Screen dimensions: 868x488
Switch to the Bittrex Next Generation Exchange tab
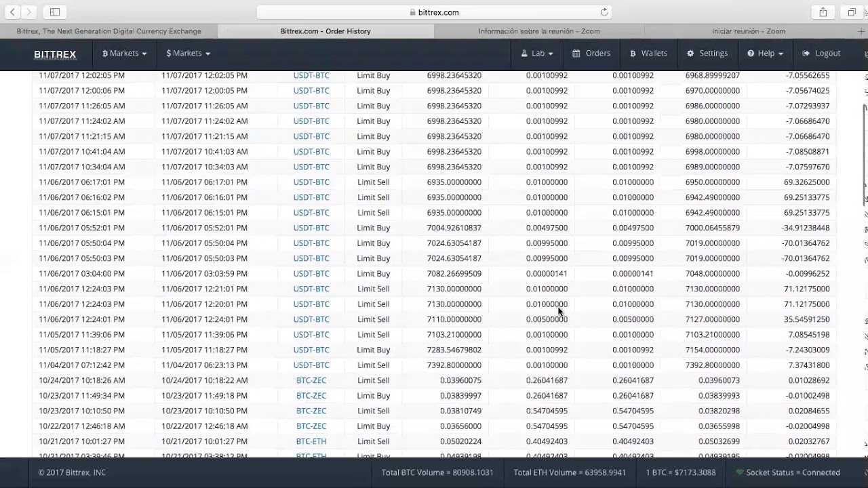pos(108,31)
